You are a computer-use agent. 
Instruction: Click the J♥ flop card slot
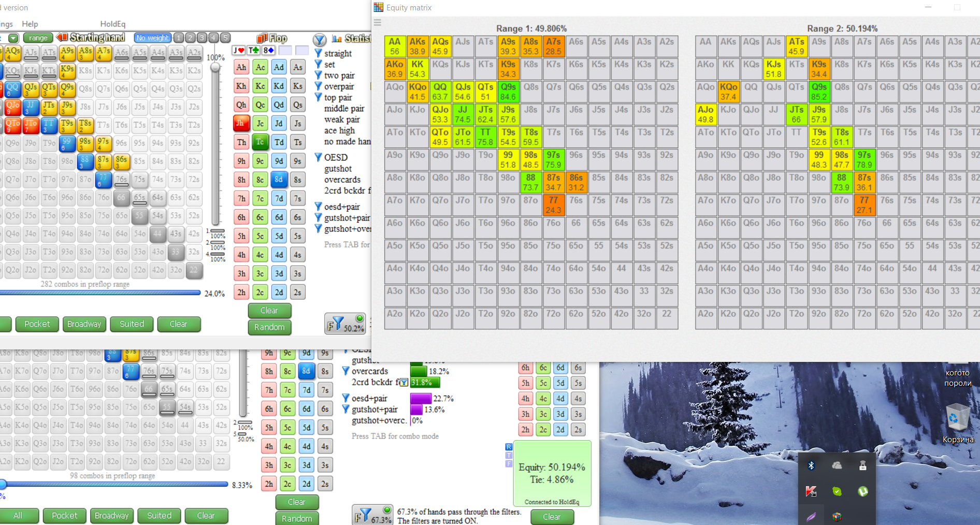point(239,50)
